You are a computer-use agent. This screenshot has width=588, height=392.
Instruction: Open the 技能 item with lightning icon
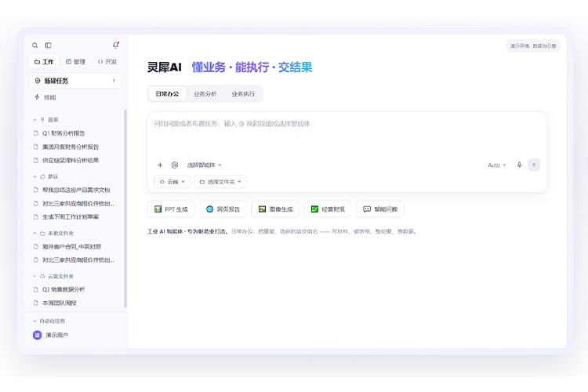point(45,97)
